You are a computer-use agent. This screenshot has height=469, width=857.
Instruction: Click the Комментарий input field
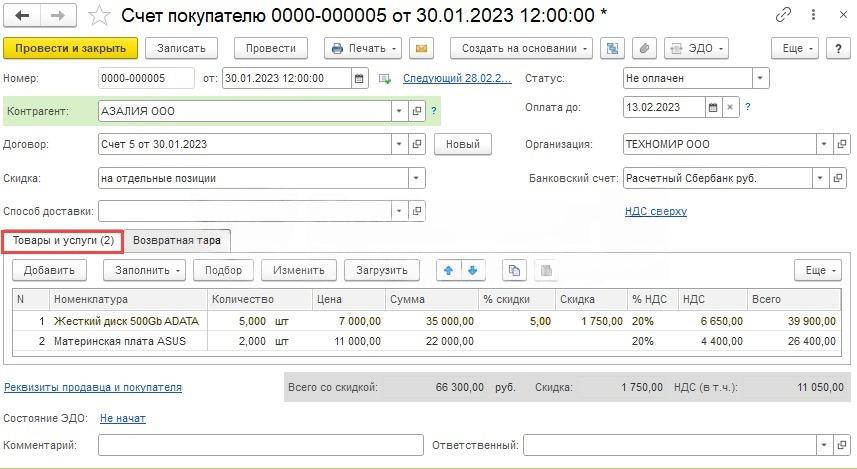coord(261,445)
